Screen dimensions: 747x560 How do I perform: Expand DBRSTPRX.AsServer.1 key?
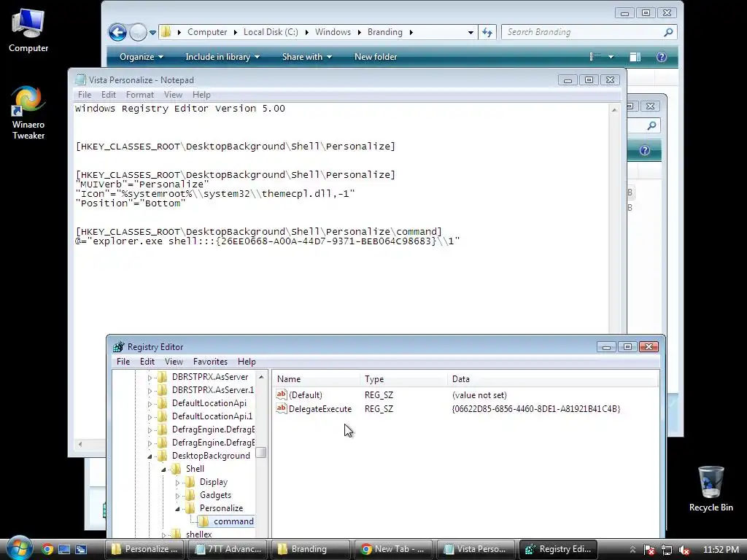pos(150,391)
